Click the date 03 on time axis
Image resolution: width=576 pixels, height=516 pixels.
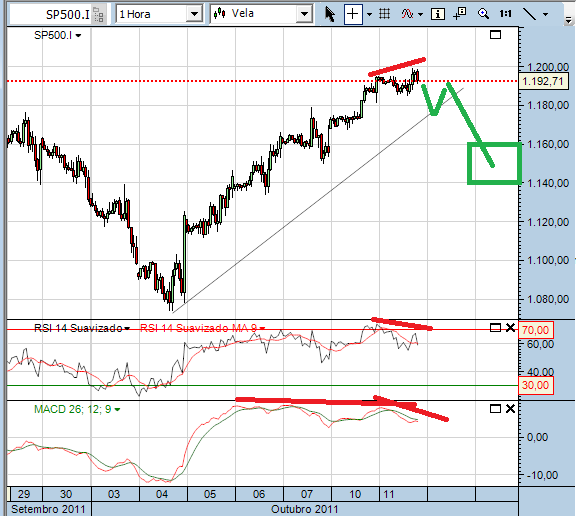(114, 494)
